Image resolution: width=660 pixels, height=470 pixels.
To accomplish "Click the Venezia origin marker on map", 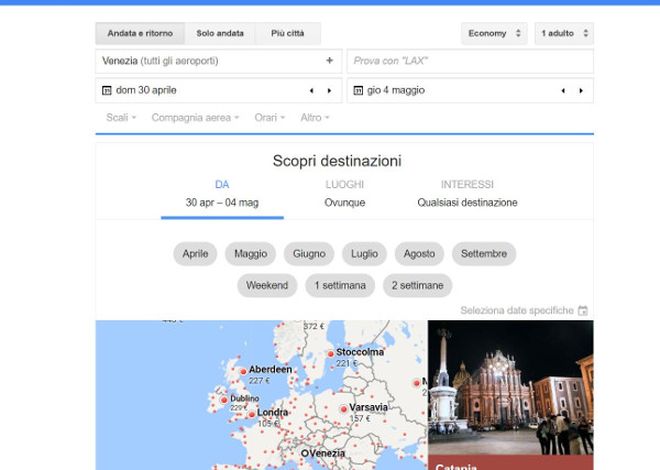I will click(305, 454).
